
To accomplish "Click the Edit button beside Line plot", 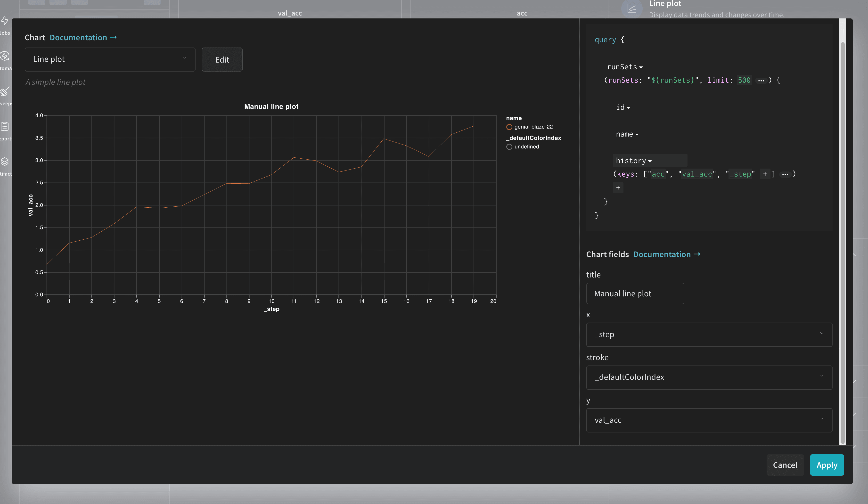I will [222, 60].
